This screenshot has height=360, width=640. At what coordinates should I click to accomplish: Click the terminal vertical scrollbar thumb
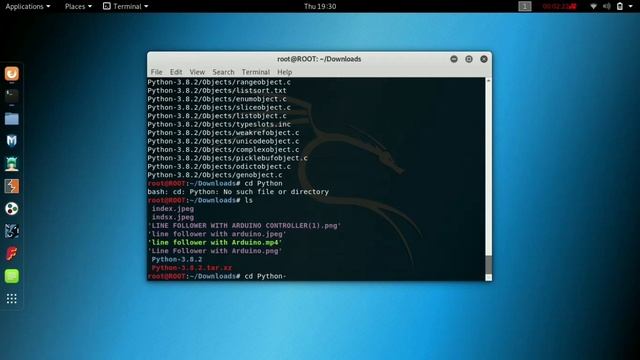click(x=489, y=264)
